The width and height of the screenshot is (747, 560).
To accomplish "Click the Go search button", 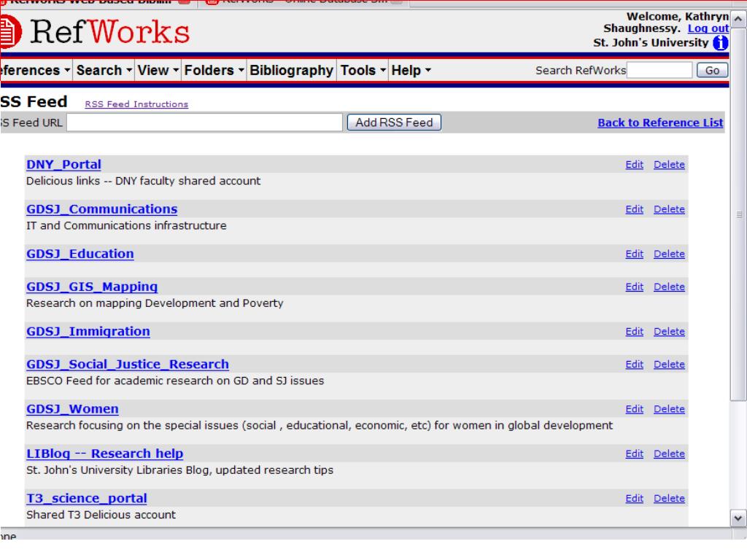I will click(x=712, y=71).
